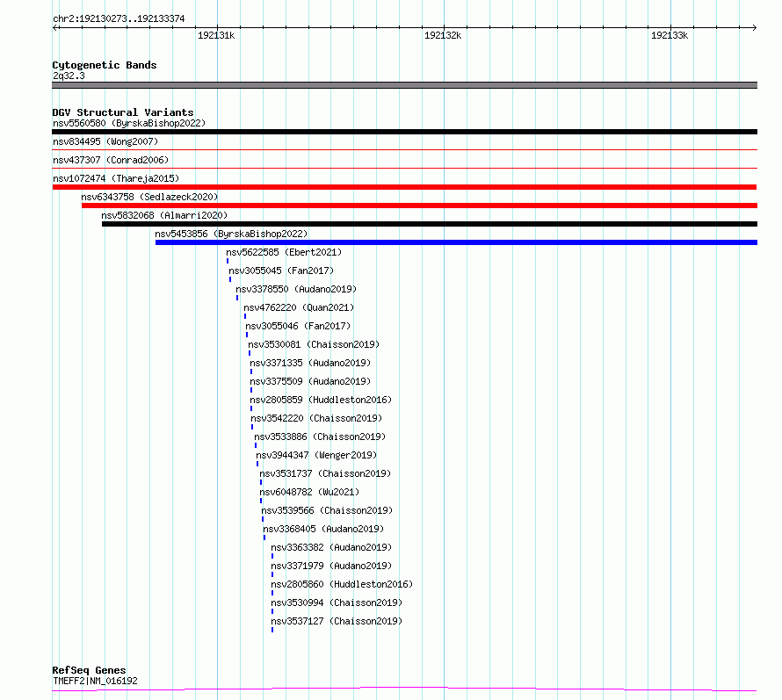Open nsv3539566 (Chaisson2019) entry
The image size is (782, 700).
(x=327, y=510)
